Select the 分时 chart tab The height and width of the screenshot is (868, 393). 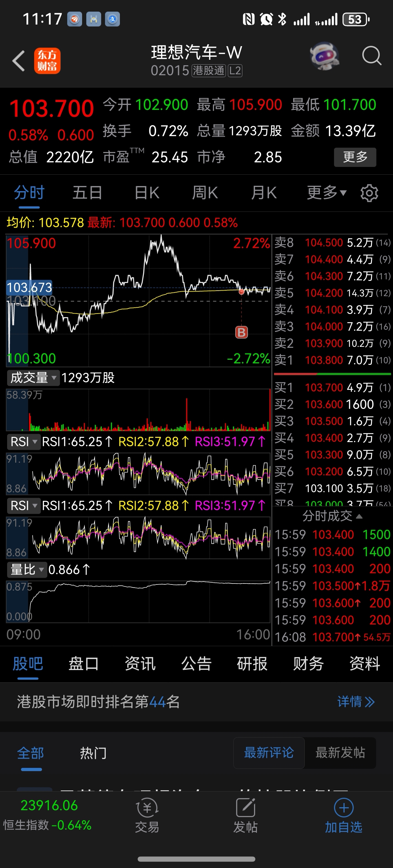[x=29, y=193]
